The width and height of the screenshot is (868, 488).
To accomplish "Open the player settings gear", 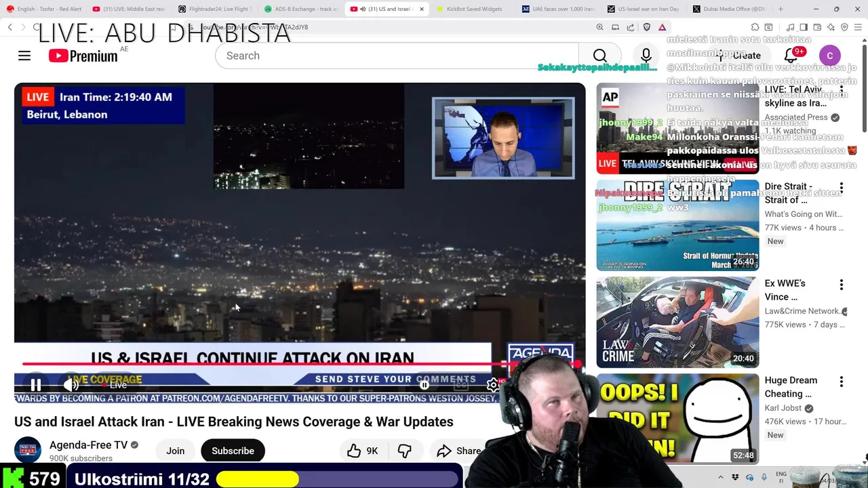I will [x=493, y=385].
